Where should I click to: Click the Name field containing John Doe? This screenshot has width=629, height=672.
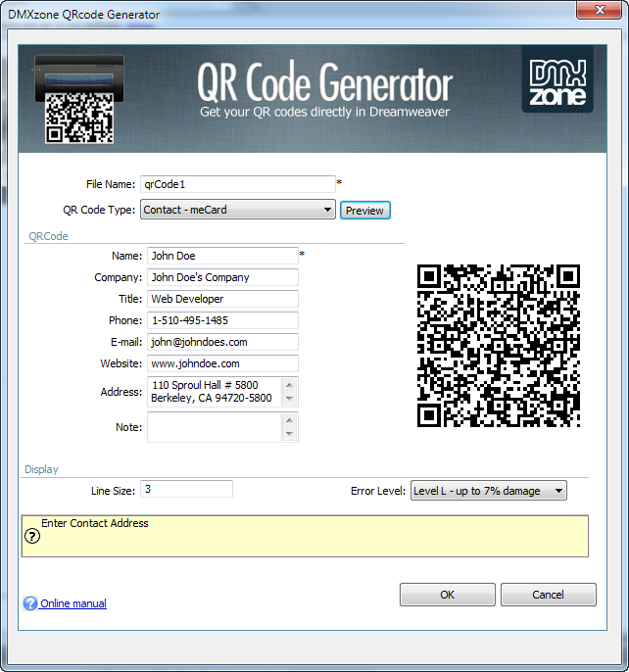tap(222, 256)
